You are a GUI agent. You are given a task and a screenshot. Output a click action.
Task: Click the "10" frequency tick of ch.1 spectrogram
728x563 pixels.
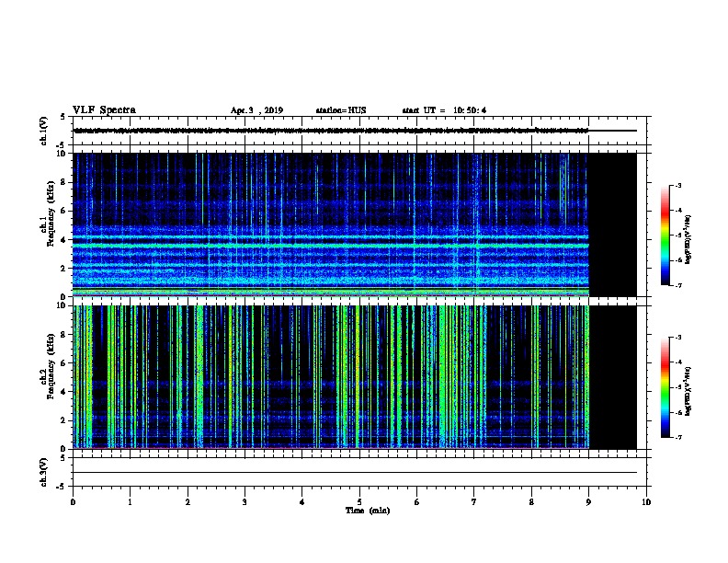coord(63,154)
